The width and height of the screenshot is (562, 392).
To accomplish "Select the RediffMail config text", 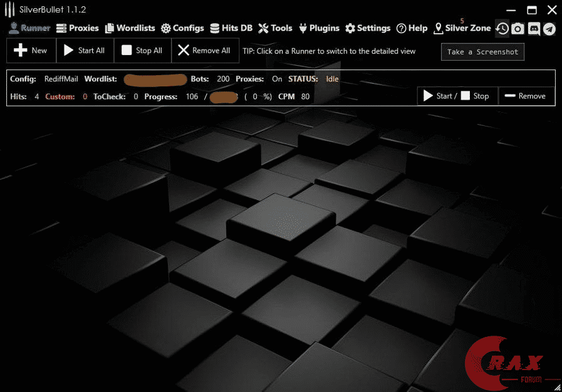I will tap(61, 79).
